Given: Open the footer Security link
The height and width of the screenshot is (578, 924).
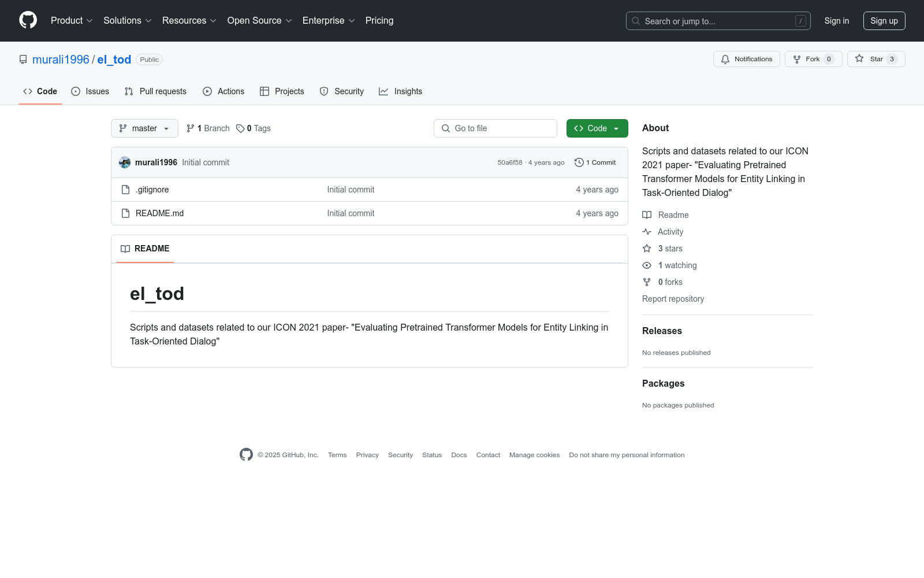Looking at the screenshot, I should tap(400, 455).
